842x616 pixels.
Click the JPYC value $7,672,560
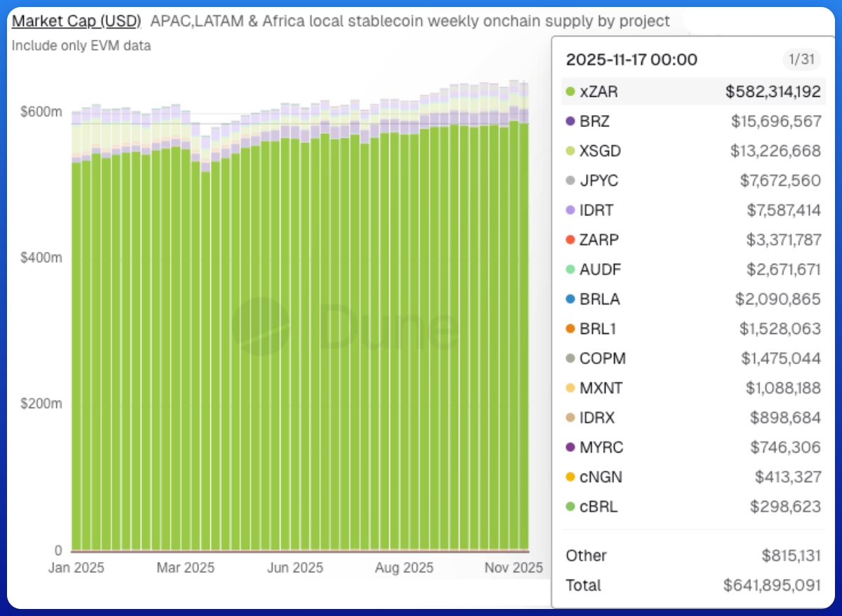coord(780,180)
